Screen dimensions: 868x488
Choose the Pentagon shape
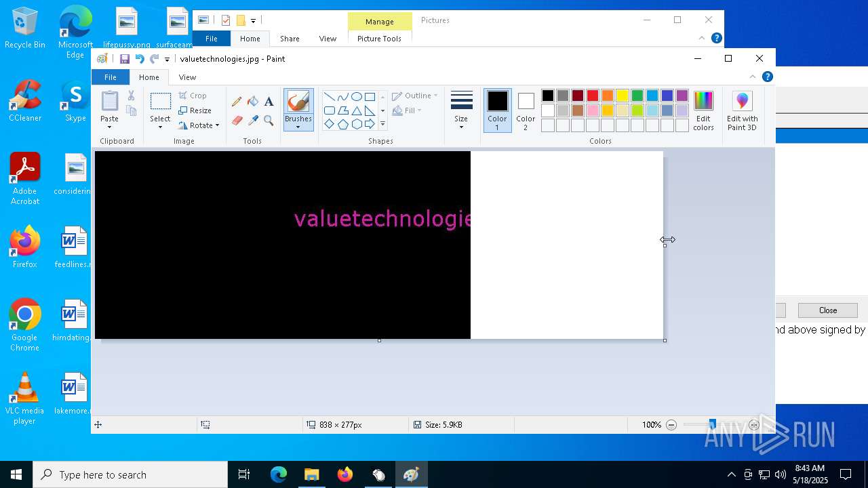click(x=342, y=124)
